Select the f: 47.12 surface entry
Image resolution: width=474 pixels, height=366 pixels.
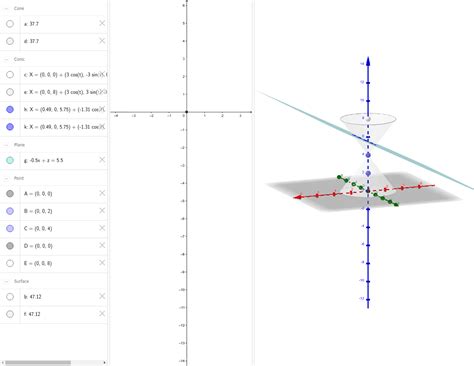pos(33,314)
